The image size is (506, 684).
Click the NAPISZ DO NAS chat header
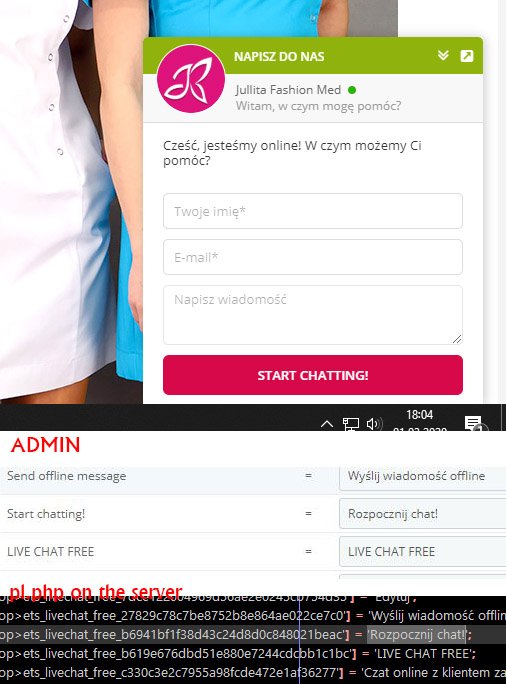[x=279, y=57]
